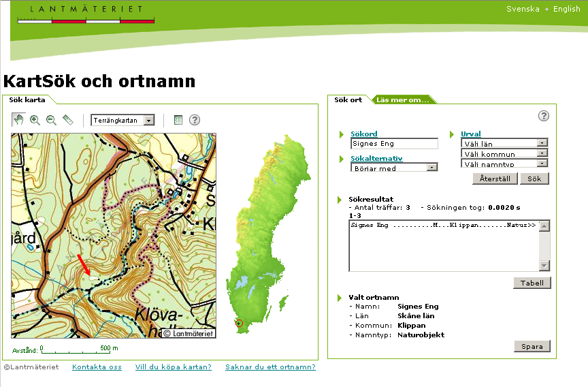This screenshot has height=387, width=588.
Task: Click the Återställ reset button
Action: [495, 179]
